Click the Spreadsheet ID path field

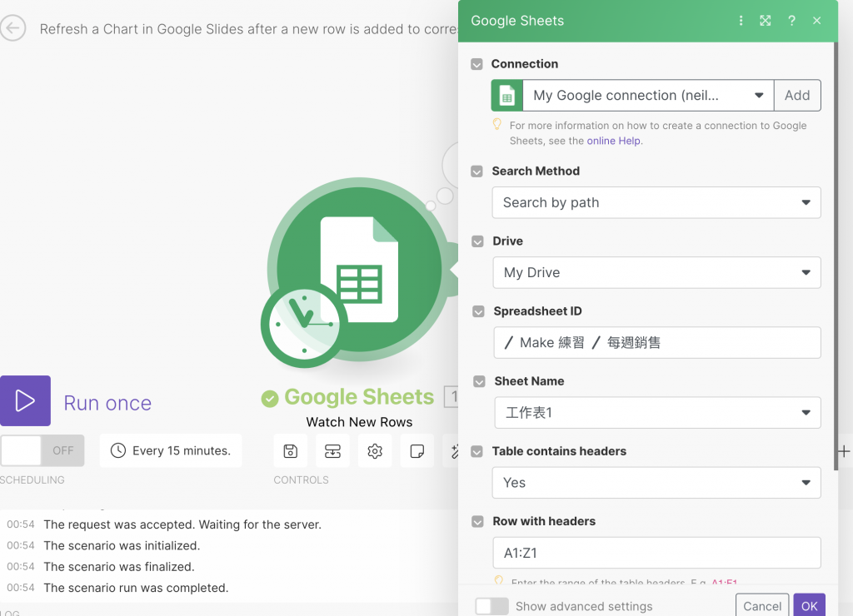click(657, 342)
